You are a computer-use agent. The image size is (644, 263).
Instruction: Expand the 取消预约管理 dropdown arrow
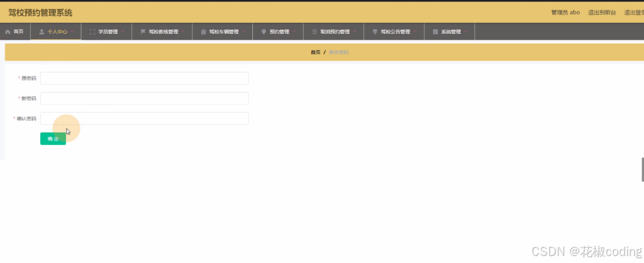click(x=354, y=31)
